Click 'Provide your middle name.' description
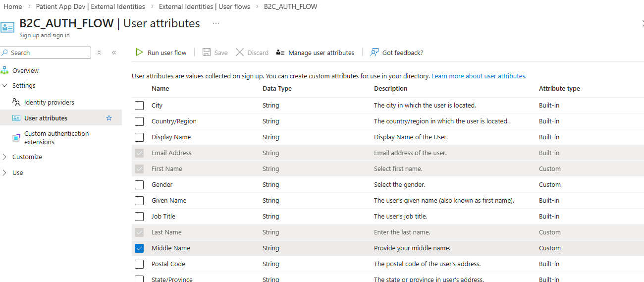The height and width of the screenshot is (282, 644). [x=412, y=248]
